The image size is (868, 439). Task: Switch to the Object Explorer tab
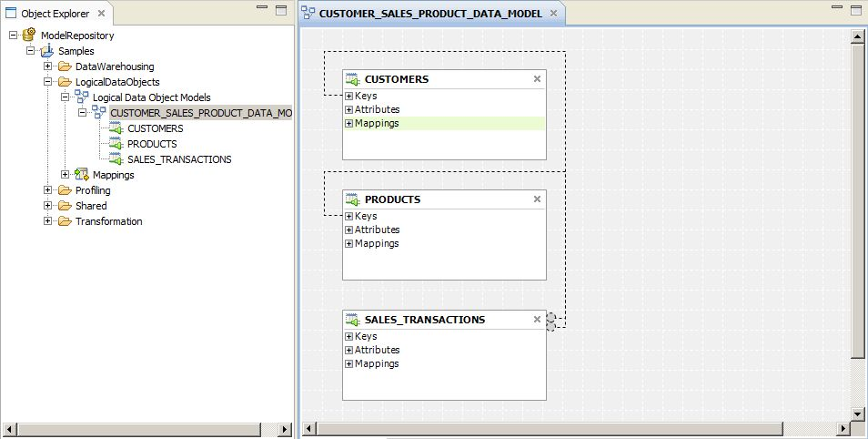point(54,14)
